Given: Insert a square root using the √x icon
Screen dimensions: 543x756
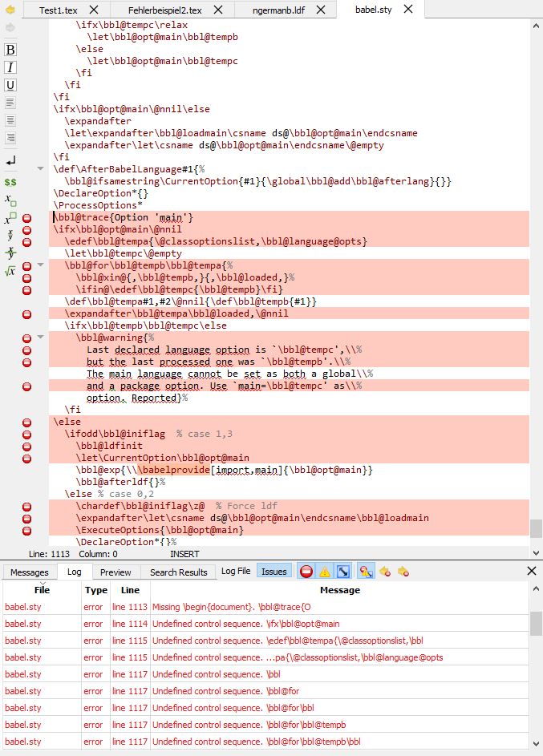Looking at the screenshot, I should click(x=10, y=271).
